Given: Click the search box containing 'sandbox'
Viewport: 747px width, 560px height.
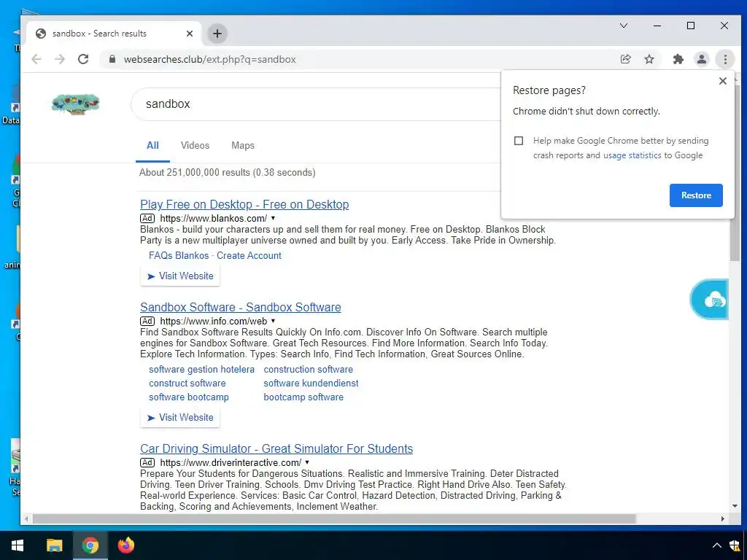Looking at the screenshot, I should pos(317,104).
